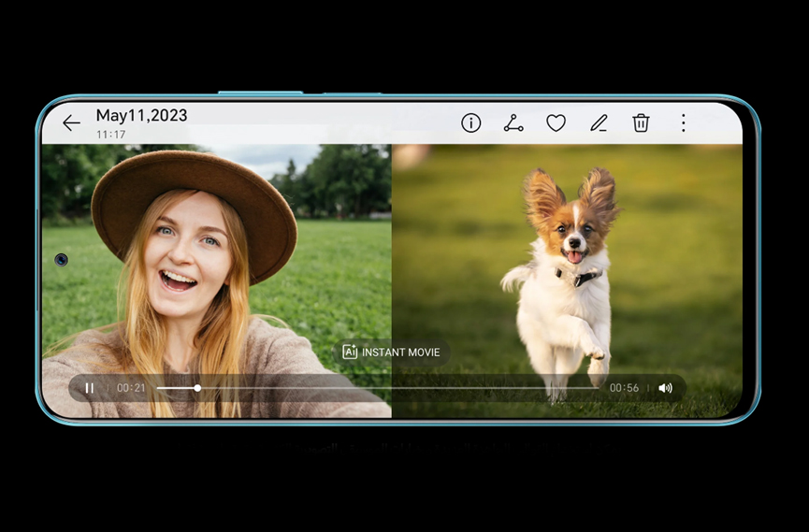Mute the video with speaker icon
Image resolution: width=809 pixels, height=532 pixels.
(x=665, y=388)
